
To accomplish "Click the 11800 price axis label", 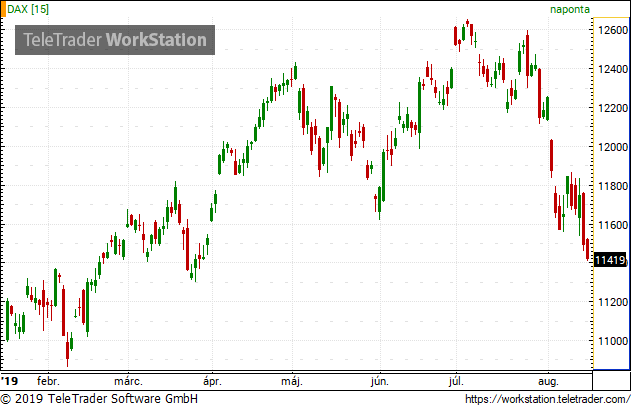I will (613, 186).
